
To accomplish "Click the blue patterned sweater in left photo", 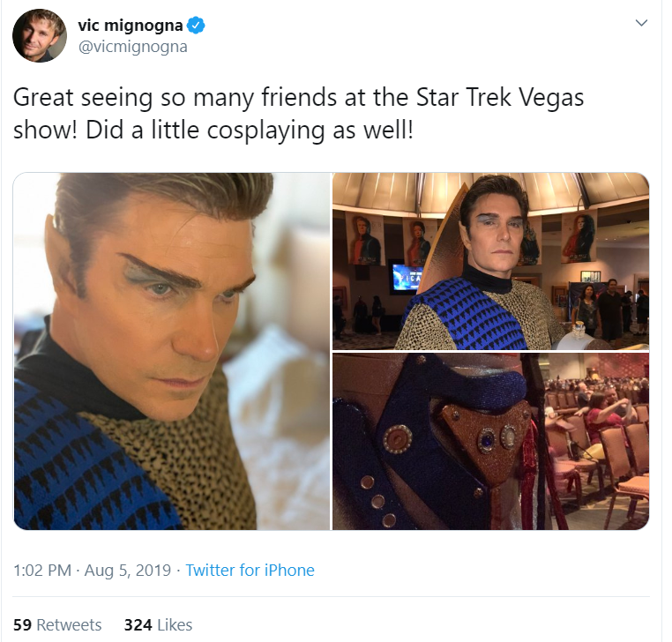I will click(81, 463).
